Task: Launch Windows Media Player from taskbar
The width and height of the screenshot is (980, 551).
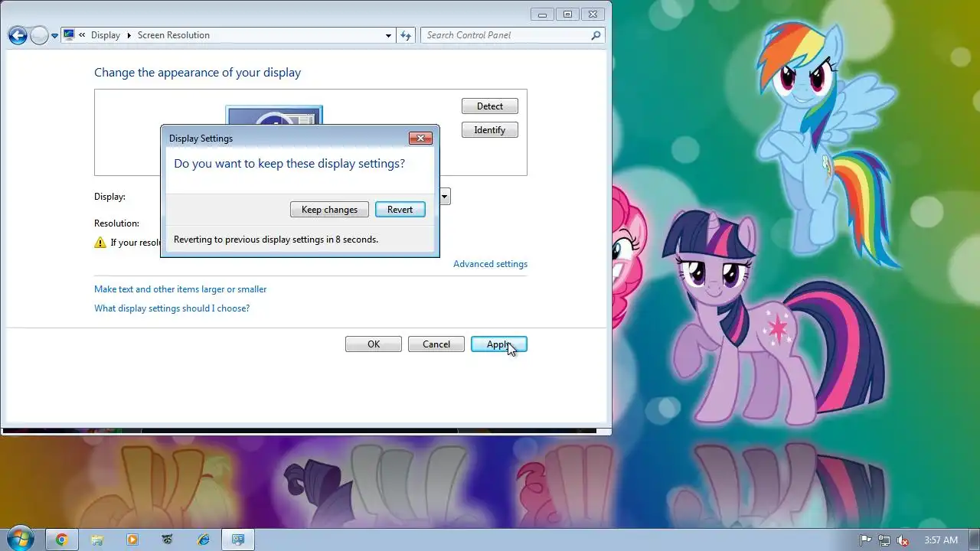Action: tap(132, 540)
